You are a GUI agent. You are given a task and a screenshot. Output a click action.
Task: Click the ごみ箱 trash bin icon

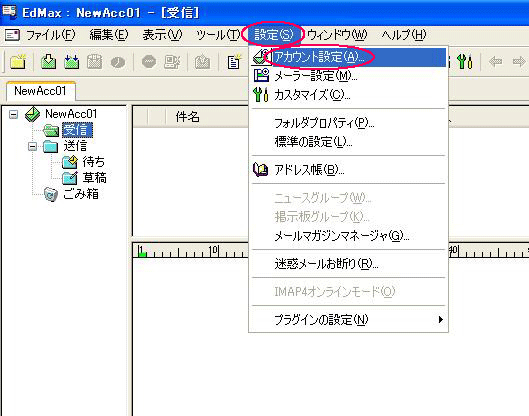pyautogui.click(x=51, y=194)
